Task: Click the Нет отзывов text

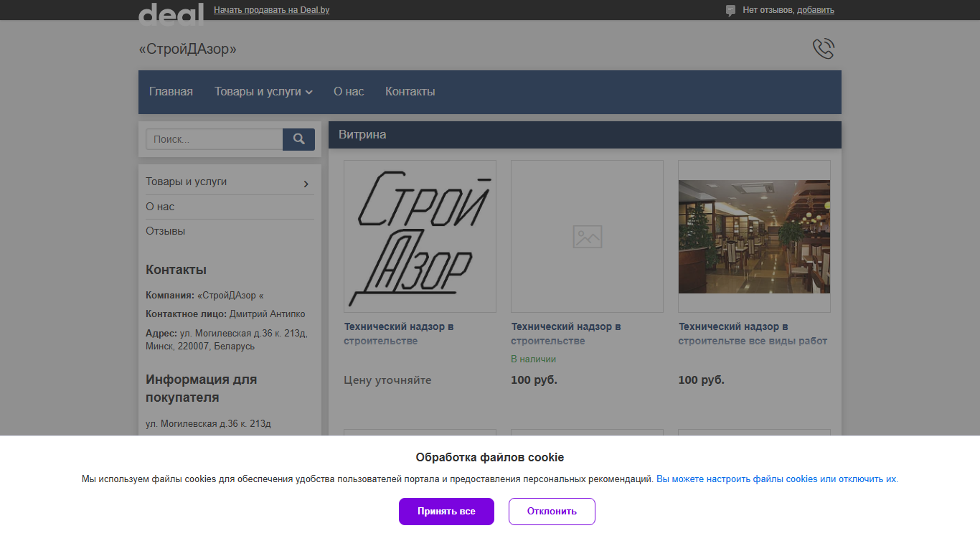Action: tap(768, 10)
